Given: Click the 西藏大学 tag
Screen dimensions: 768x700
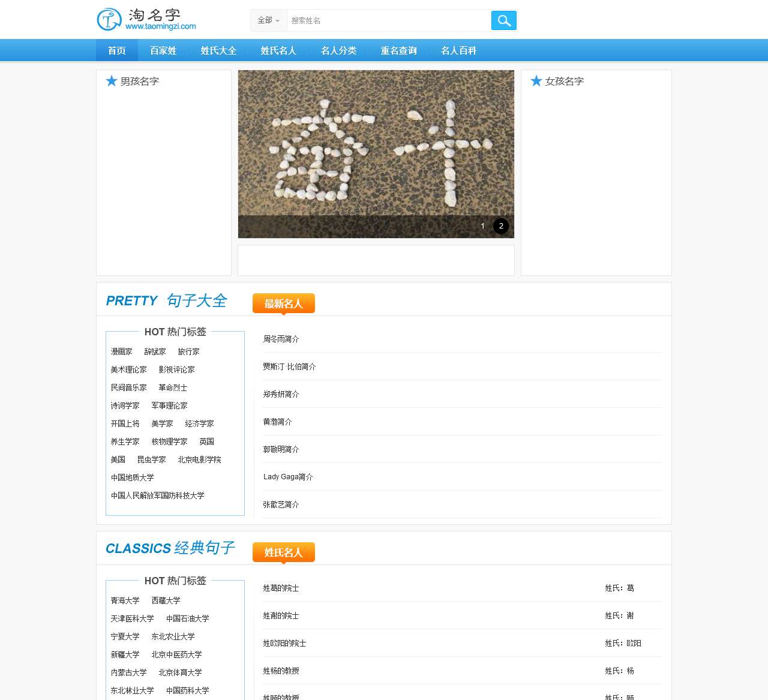Looking at the screenshot, I should click(166, 600).
